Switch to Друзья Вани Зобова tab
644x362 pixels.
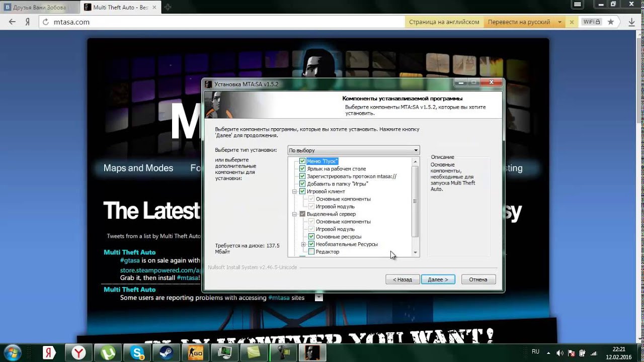[x=39, y=7]
